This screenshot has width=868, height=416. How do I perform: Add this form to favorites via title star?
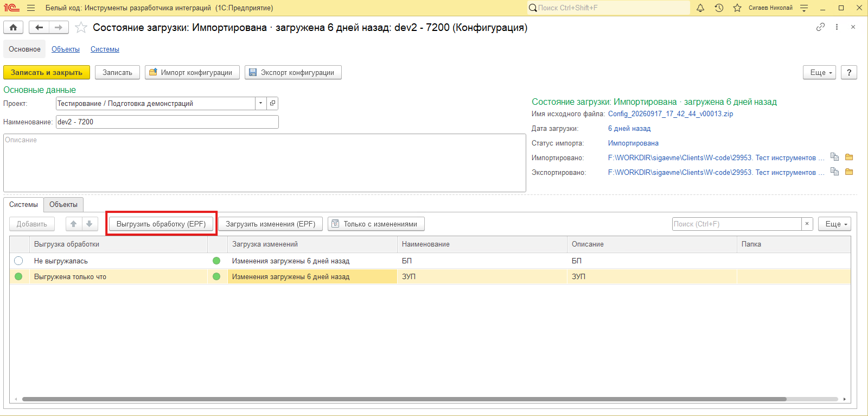tap(81, 27)
